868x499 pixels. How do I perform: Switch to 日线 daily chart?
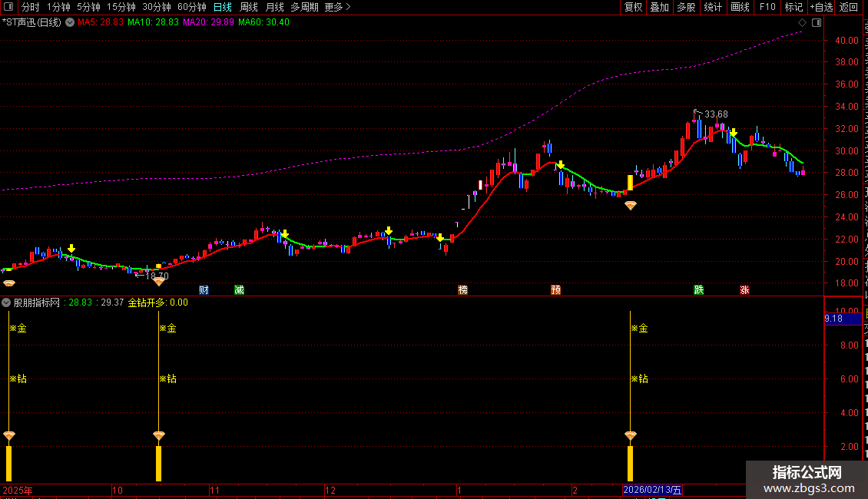tap(223, 7)
